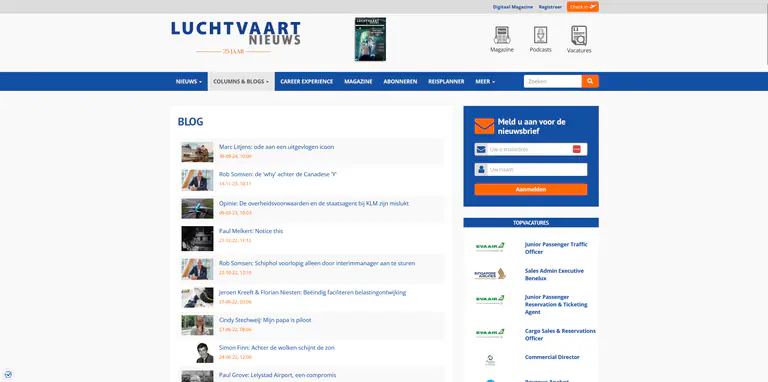This screenshot has height=382, width=768.
Task: Open Cindy Stechweij: Mijn papa is piloot
Action: [x=265, y=320]
